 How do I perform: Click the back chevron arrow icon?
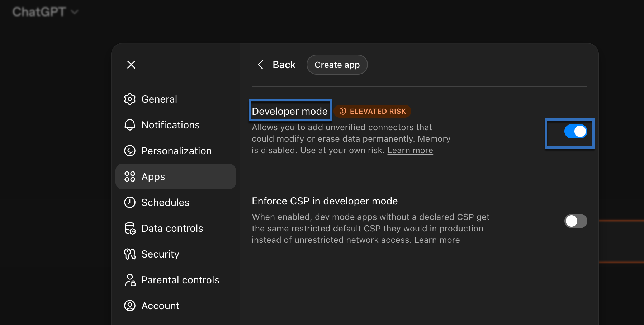[261, 65]
